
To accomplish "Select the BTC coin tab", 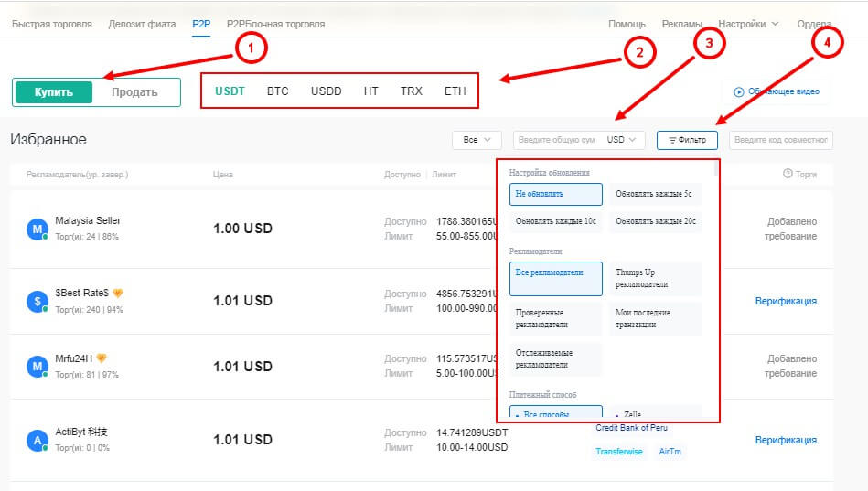I will tap(277, 91).
